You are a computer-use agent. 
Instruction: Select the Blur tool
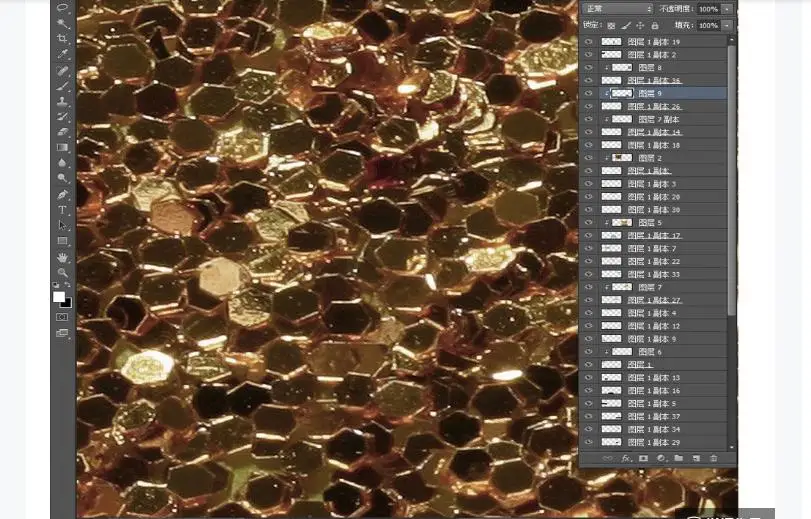tap(62, 162)
